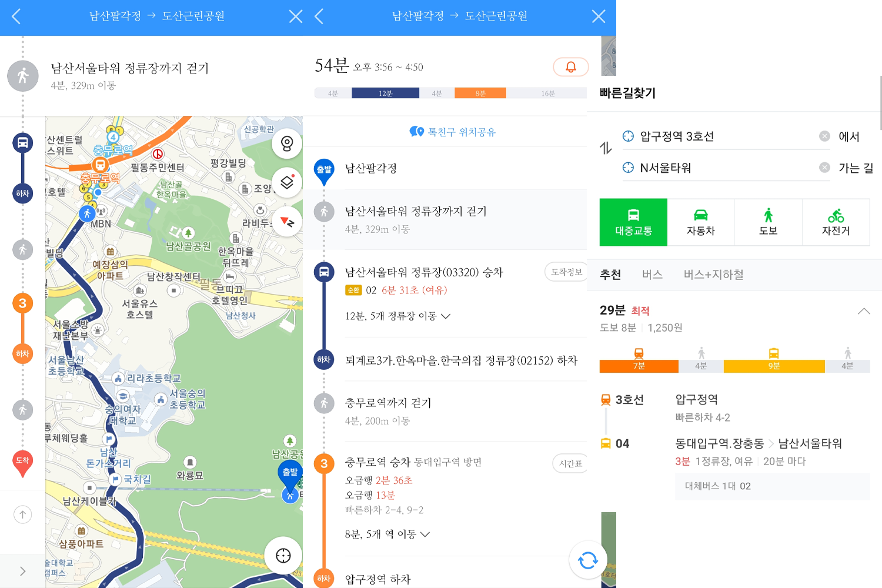Click the orange 7분 segment of the route bar
The height and width of the screenshot is (588, 882).
click(x=639, y=366)
